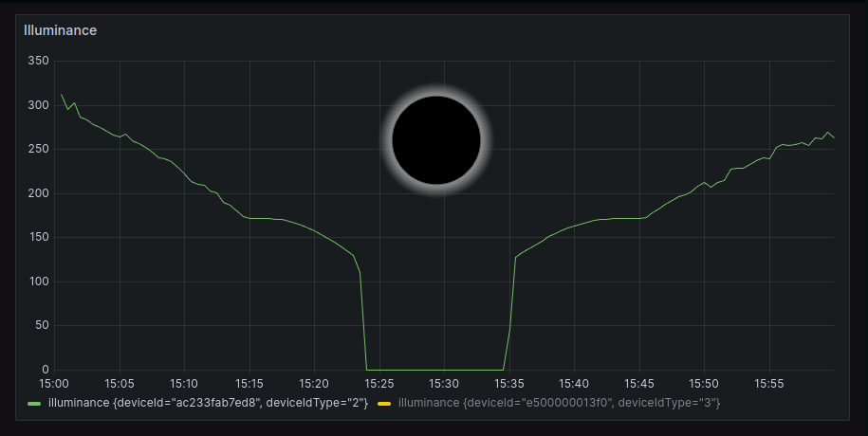This screenshot has height=436, width=868.
Task: Click the green line's starting peak near 15:00
Action: click(x=62, y=95)
